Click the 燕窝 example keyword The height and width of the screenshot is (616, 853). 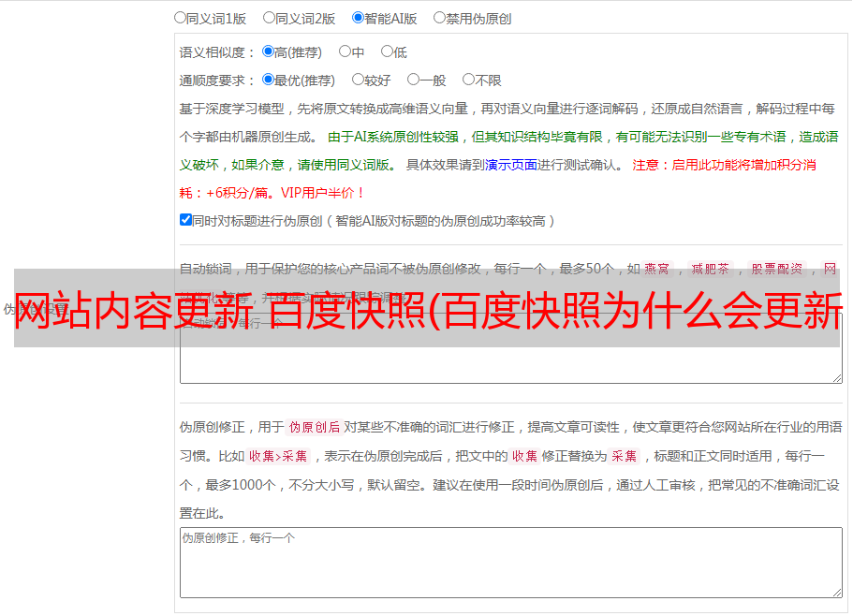coord(656,269)
